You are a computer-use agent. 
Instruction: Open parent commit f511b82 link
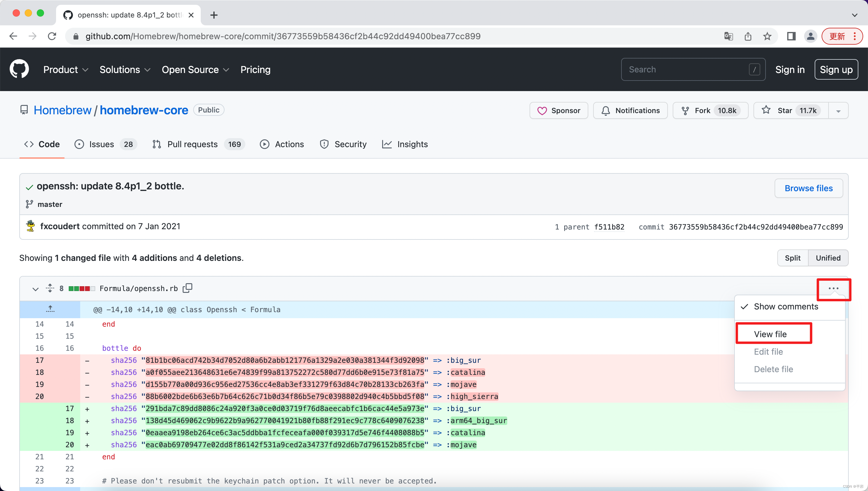click(609, 226)
